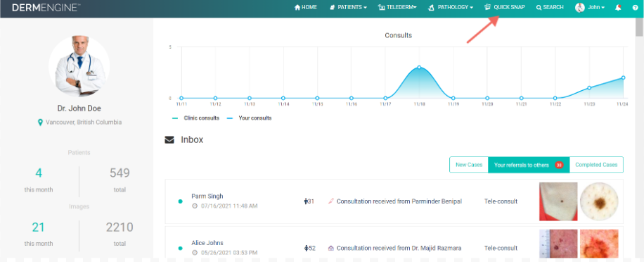Expand the Telederm dropdown menu

(397, 8)
